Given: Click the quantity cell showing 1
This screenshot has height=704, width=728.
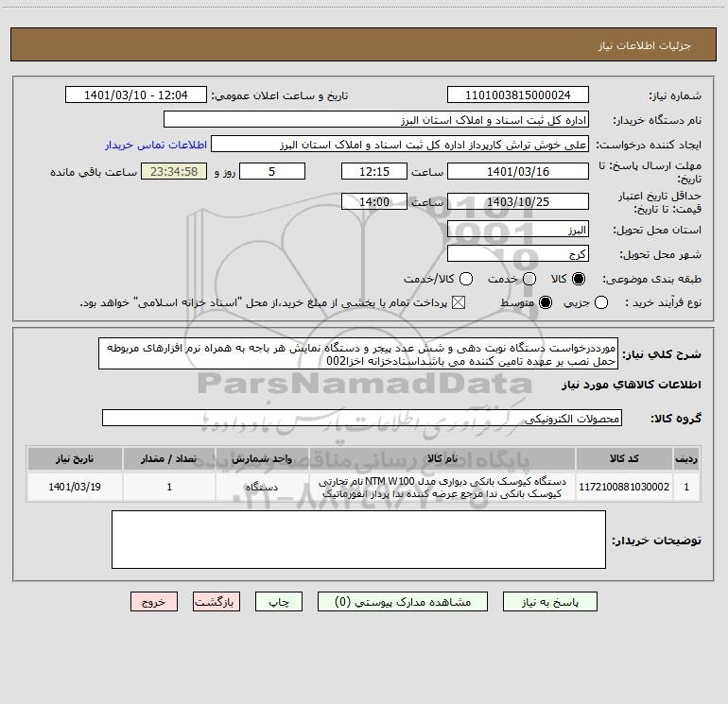Looking at the screenshot, I should tap(169, 487).
